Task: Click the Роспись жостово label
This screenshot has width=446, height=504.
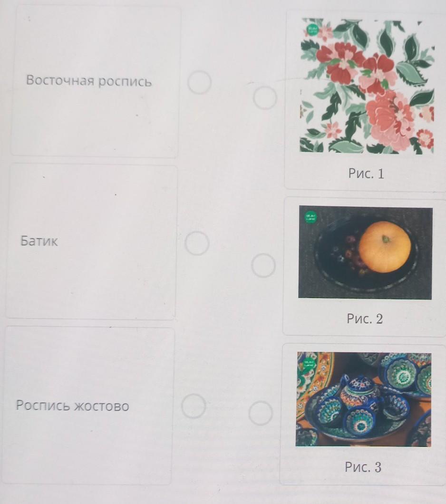Action: point(73,406)
